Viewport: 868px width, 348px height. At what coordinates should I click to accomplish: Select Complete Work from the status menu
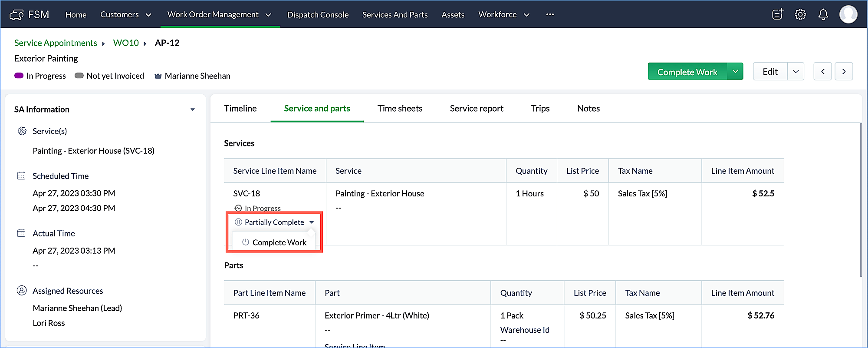[279, 242]
